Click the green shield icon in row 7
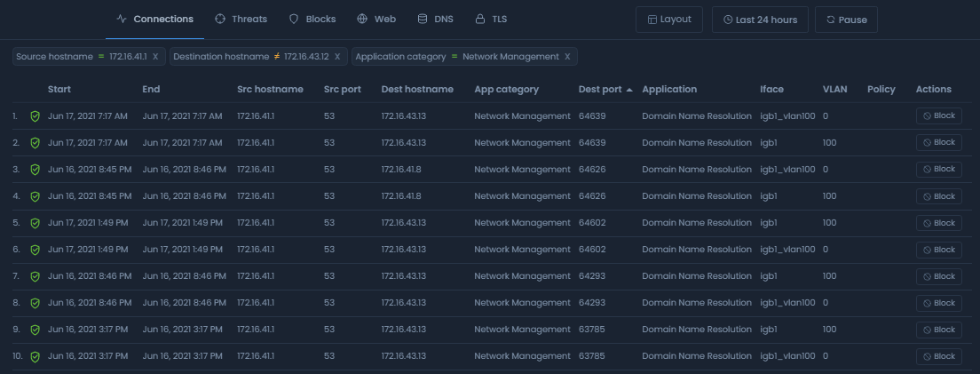This screenshot has height=374, width=980. tap(35, 276)
